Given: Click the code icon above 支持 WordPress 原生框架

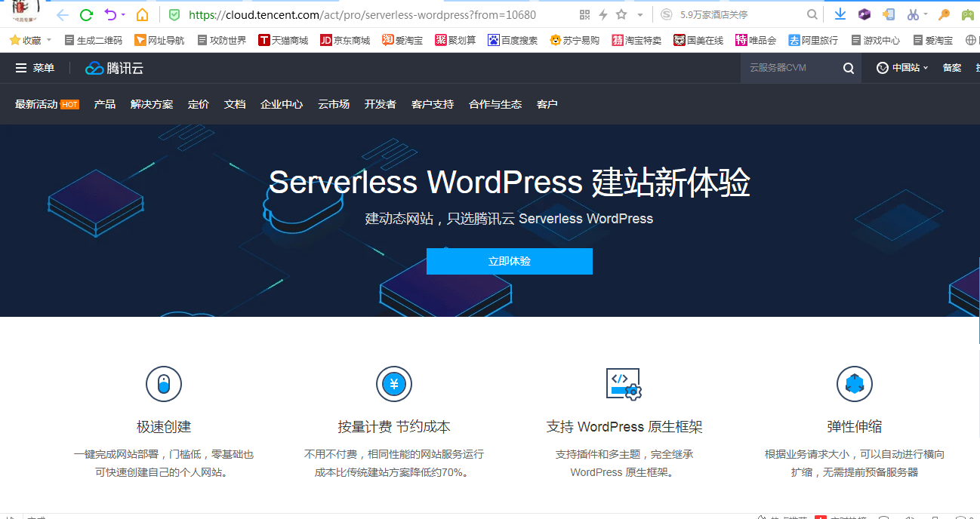Looking at the screenshot, I should (x=624, y=384).
